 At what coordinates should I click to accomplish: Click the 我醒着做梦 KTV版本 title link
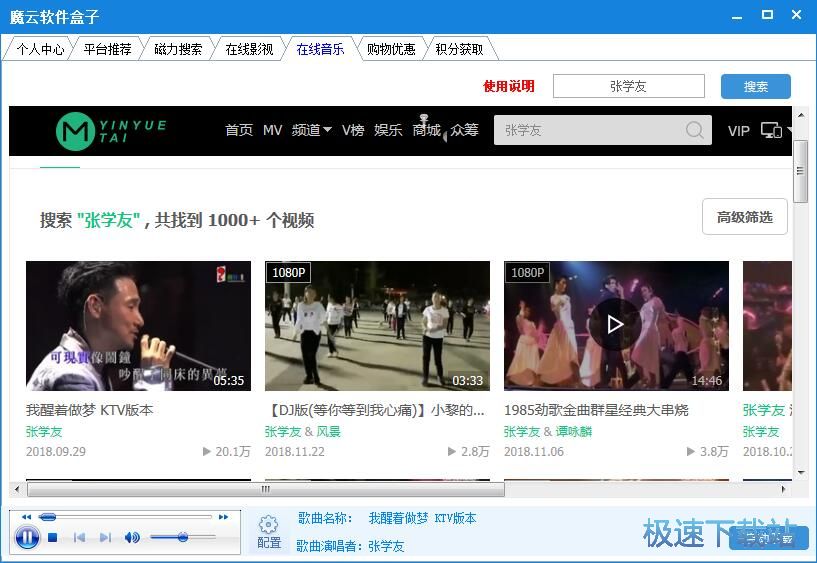89,410
